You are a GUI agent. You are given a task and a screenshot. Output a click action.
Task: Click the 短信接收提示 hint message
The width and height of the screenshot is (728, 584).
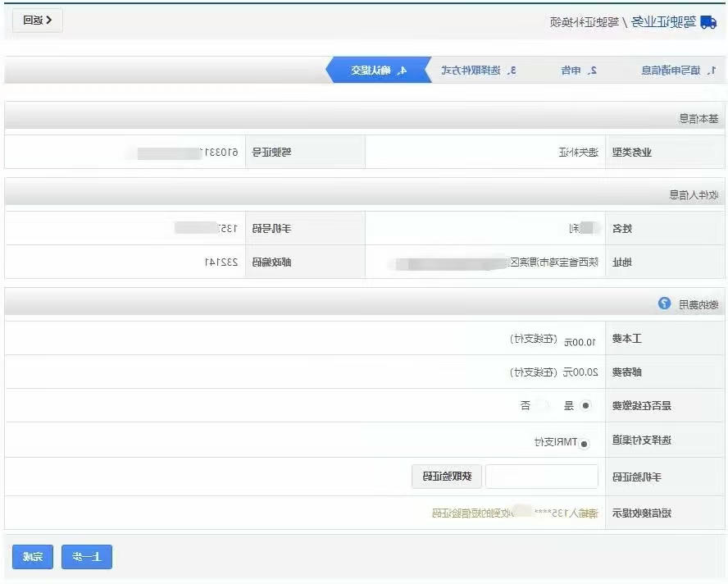click(515, 513)
